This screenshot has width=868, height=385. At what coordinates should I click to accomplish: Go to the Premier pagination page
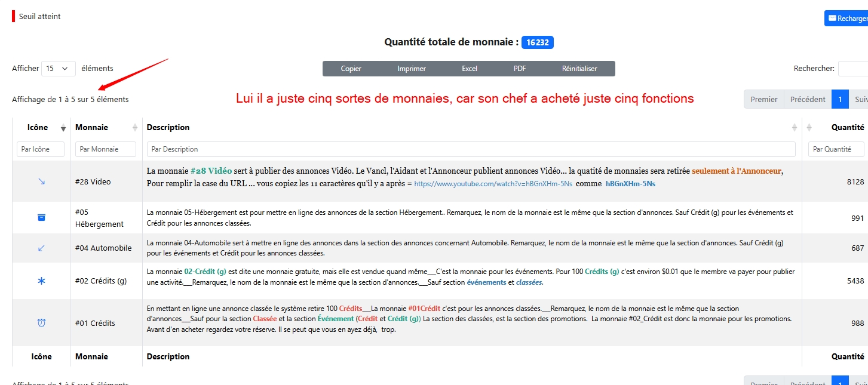pos(763,99)
